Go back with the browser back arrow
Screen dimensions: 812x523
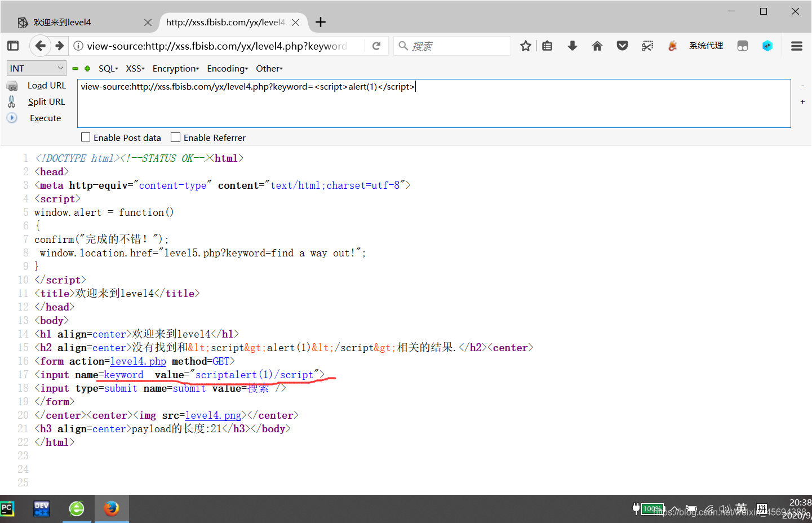click(x=40, y=46)
